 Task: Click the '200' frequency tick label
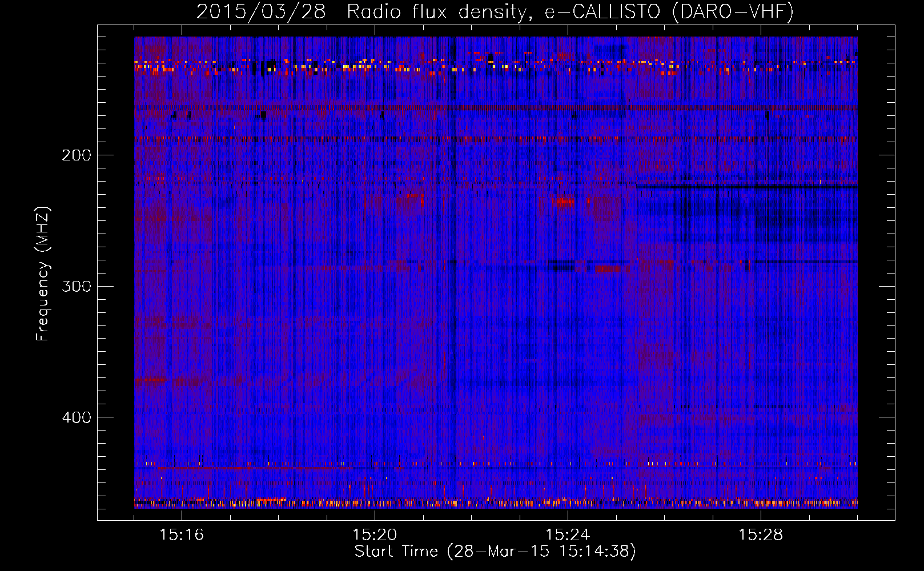[77, 155]
